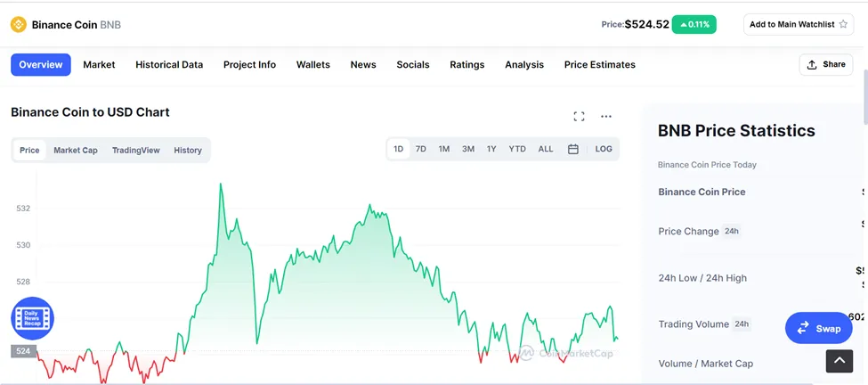Screen dimensions: 868x385
Task: Click the $524.52 price text
Action: point(647,24)
